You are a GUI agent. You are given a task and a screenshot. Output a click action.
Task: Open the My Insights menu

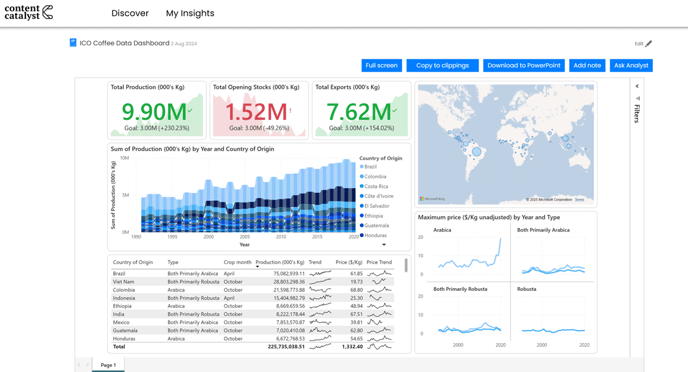tap(190, 13)
